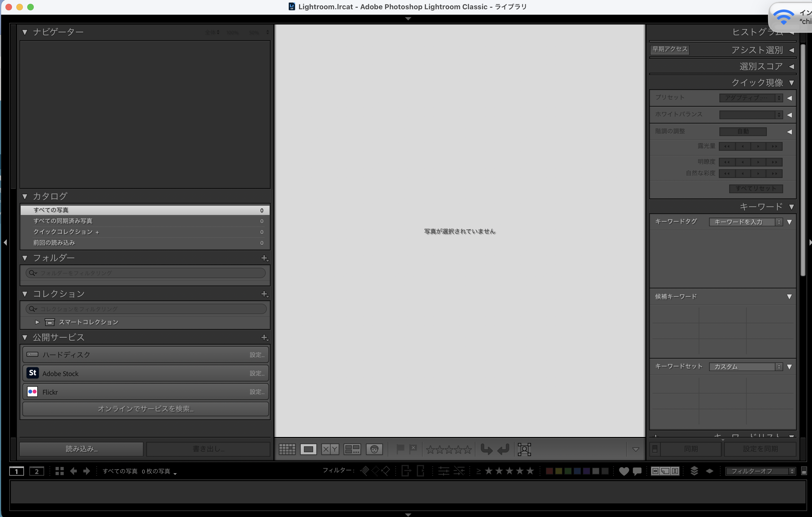
Task: Toggle the filter lock switch
Action: (804, 471)
